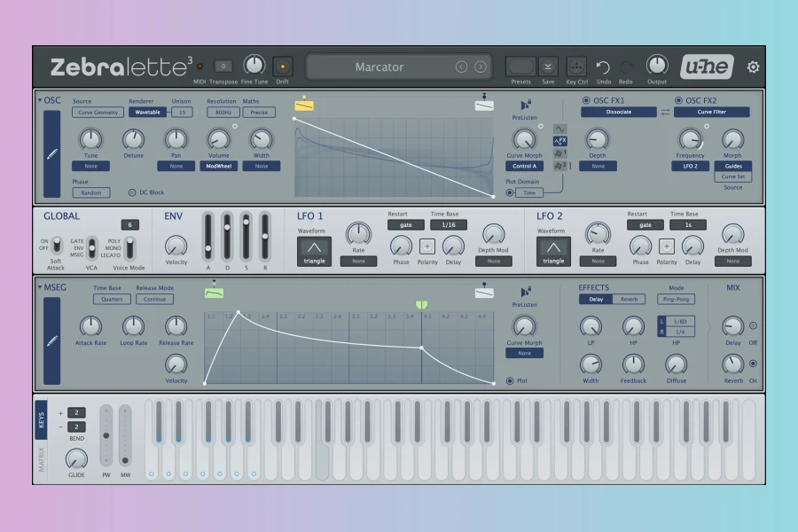The height and width of the screenshot is (532, 798).
Task: Click the OSC PreListen icon
Action: tap(525, 104)
